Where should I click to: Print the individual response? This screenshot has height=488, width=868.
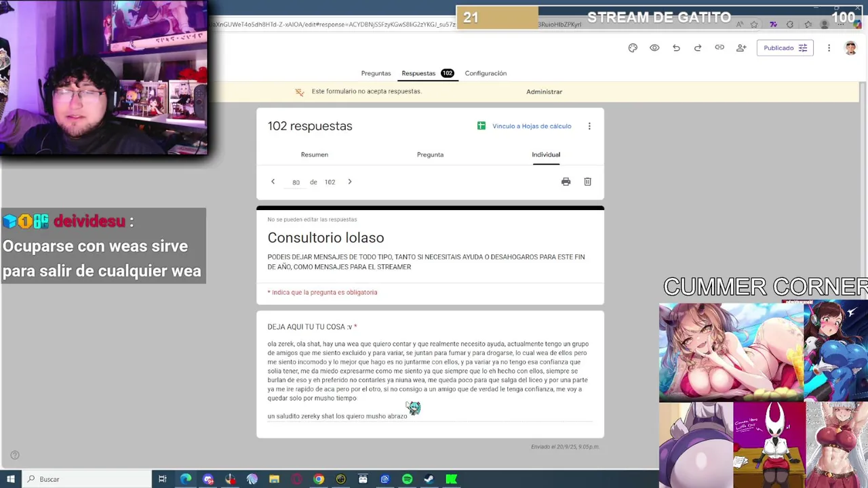[566, 182]
